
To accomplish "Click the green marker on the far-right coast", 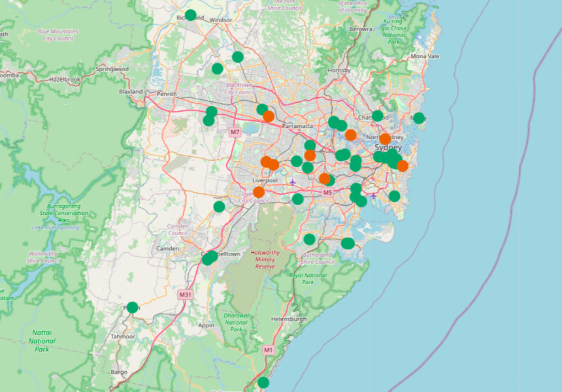I will (419, 118).
